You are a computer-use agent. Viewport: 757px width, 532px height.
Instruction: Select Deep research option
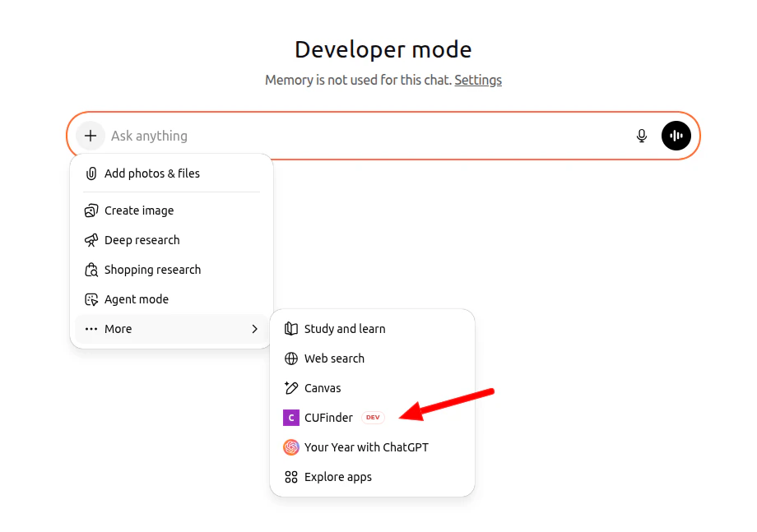171,240
